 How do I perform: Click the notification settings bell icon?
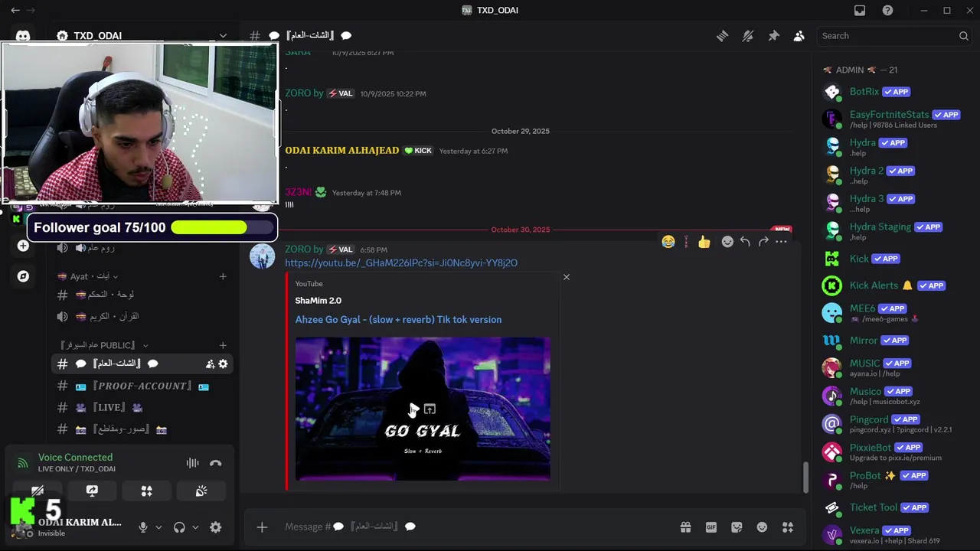click(x=748, y=36)
